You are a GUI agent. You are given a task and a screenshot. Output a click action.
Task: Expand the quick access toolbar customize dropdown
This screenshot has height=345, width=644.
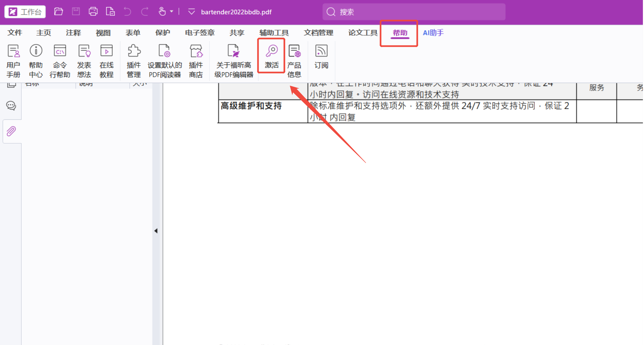192,12
